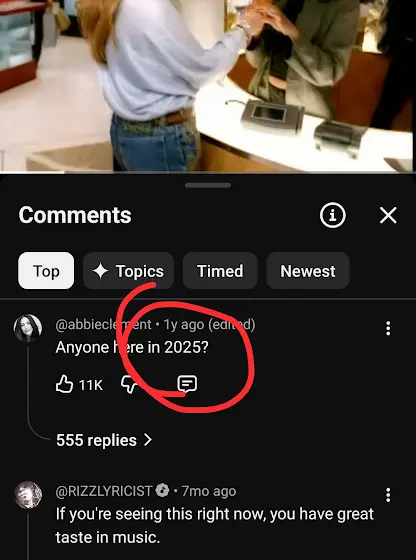
Task: Tap the comments panel drag handle
Action: click(208, 185)
